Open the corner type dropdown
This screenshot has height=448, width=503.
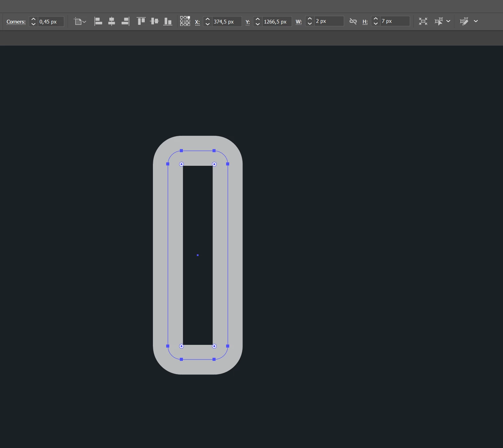[x=80, y=22]
